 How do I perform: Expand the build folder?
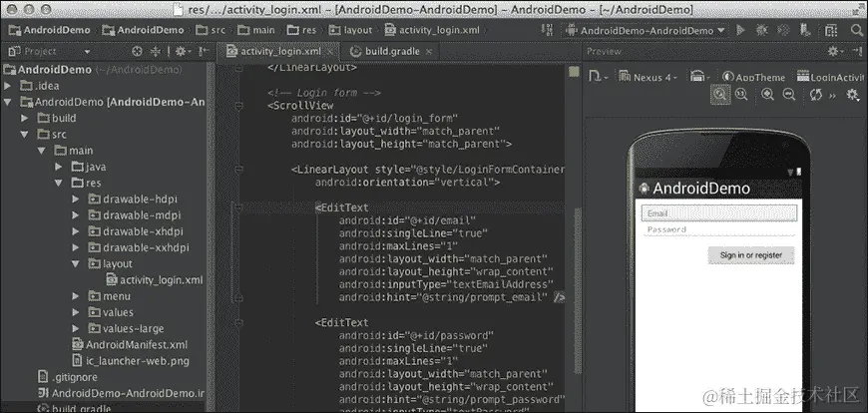click(24, 118)
